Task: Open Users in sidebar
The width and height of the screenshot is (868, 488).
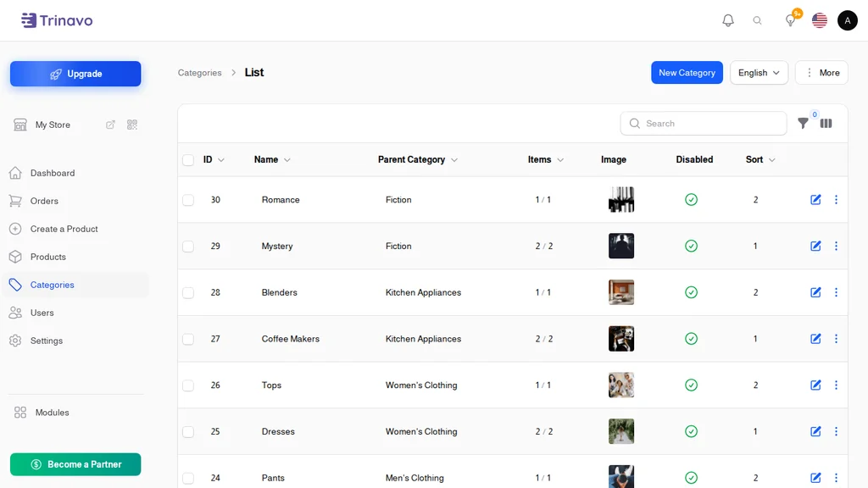Action: pyautogui.click(x=42, y=313)
